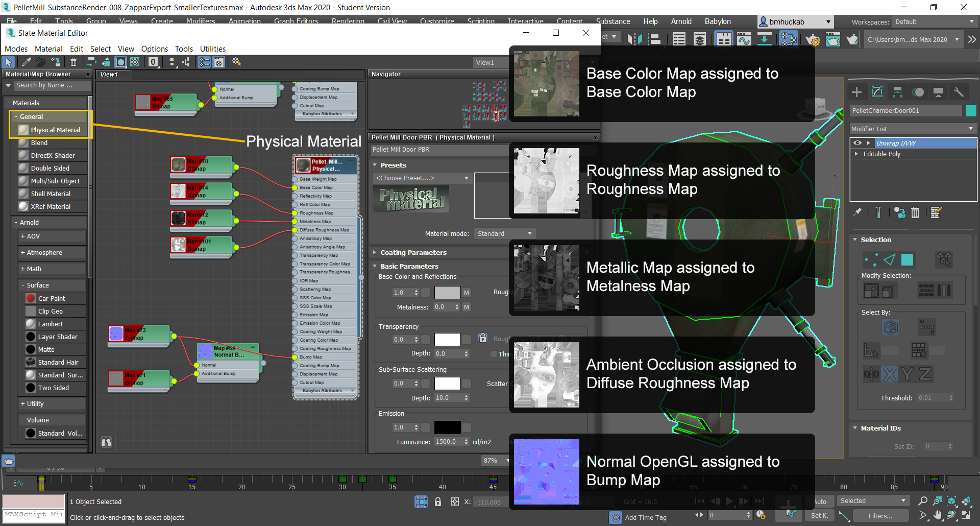Viewport: 980px width, 526px height.
Task: Click Filters button near Set Key
Action: pyautogui.click(x=880, y=516)
